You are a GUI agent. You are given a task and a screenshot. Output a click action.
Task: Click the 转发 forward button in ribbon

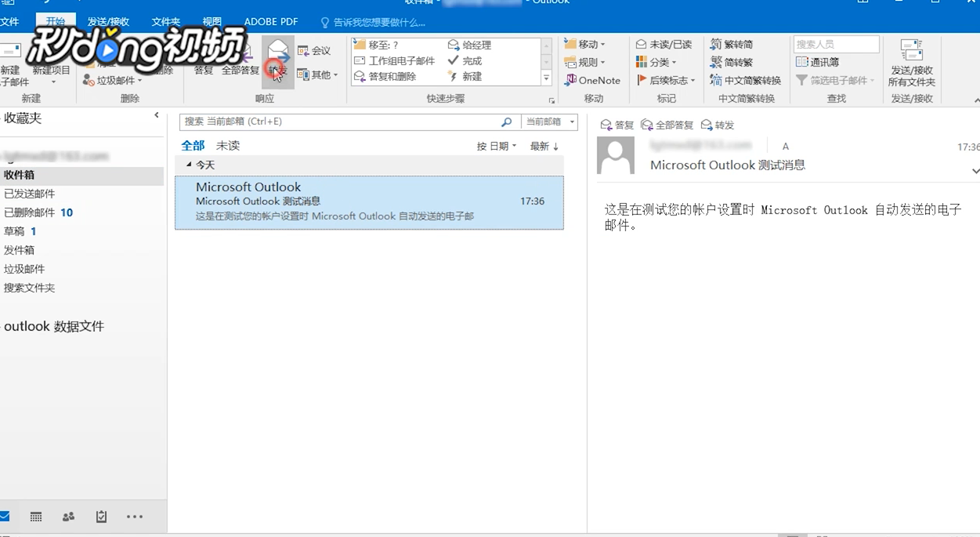278,61
